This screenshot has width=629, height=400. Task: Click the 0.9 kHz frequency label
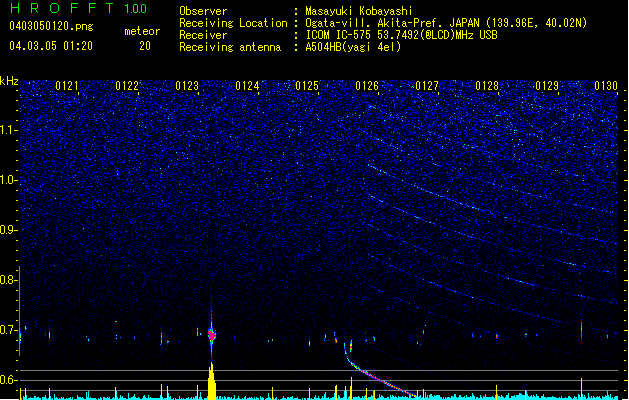point(9,230)
